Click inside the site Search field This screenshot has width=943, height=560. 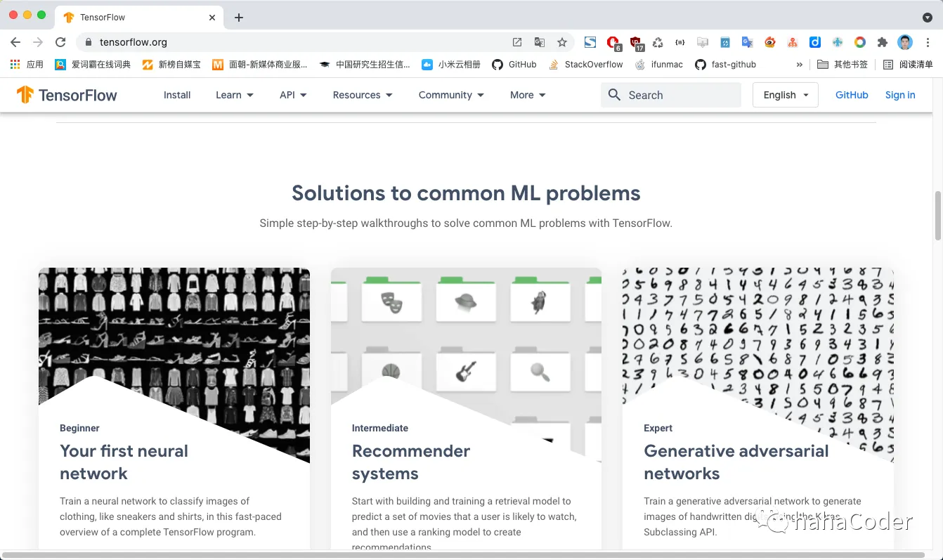tap(671, 95)
